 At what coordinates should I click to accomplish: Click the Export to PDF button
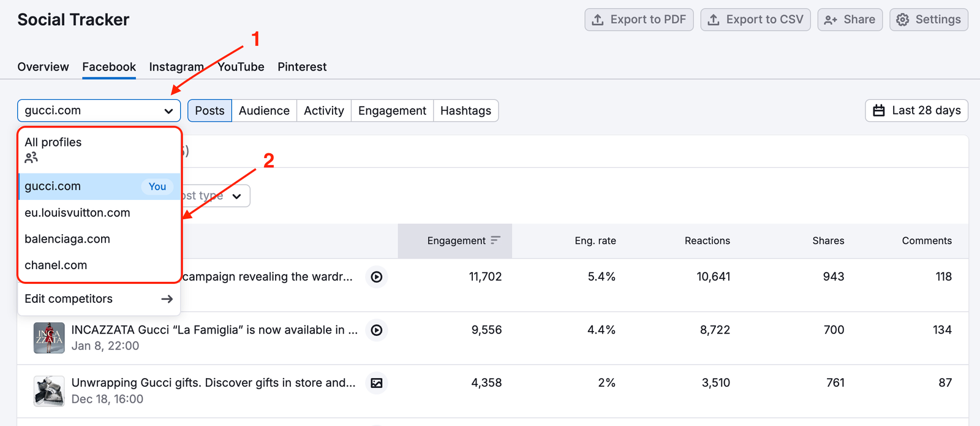pyautogui.click(x=639, y=20)
